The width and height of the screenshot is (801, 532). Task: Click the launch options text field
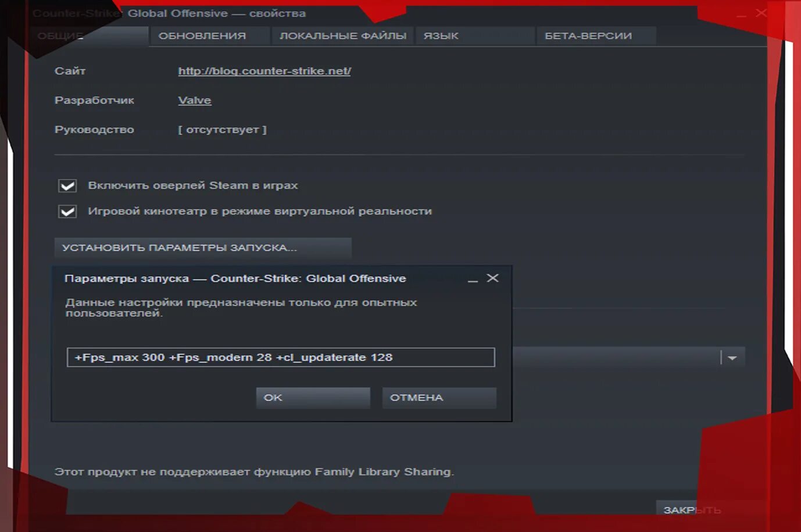pos(281,357)
